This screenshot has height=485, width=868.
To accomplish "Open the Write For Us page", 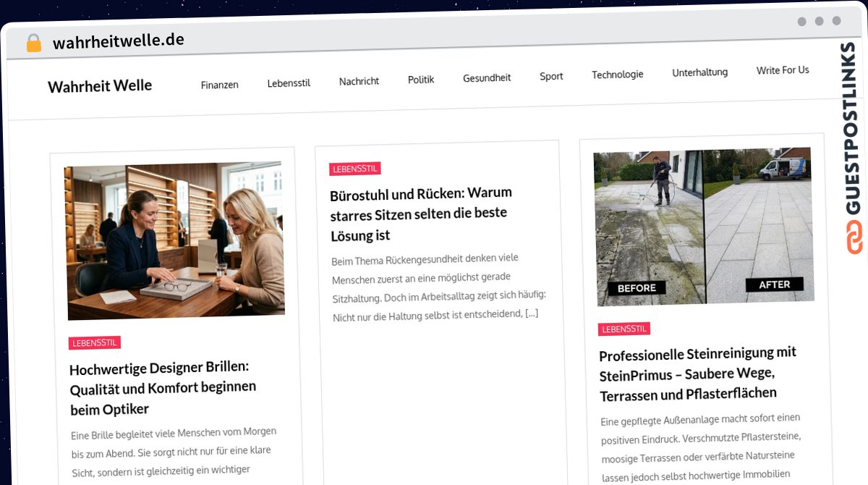I will coord(783,70).
